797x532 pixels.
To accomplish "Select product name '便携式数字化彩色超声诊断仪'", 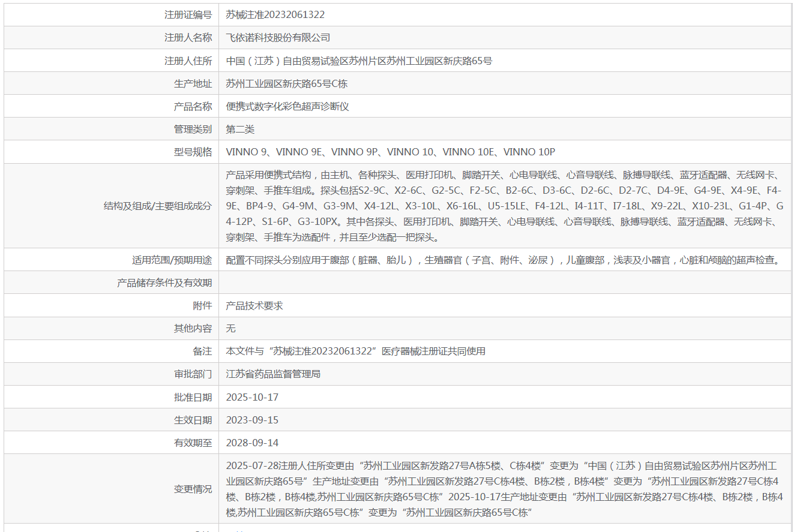I will click(287, 107).
